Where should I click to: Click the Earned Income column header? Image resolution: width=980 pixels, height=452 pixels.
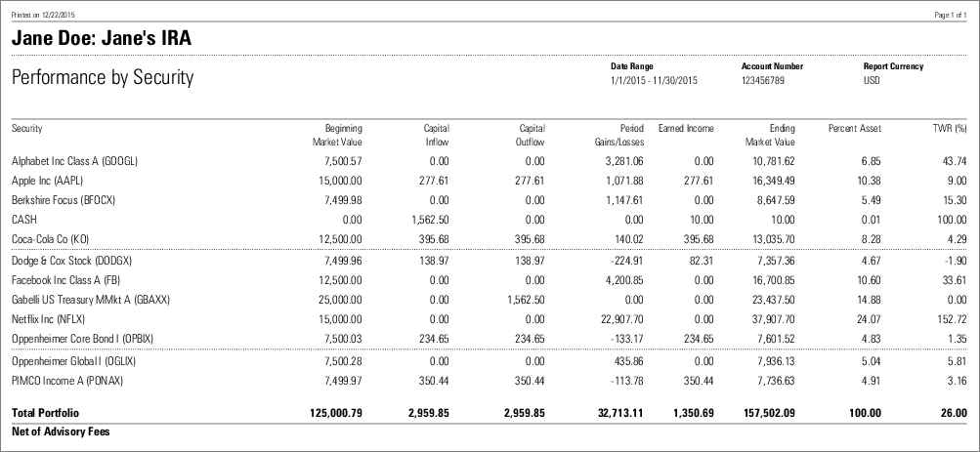pos(685,128)
